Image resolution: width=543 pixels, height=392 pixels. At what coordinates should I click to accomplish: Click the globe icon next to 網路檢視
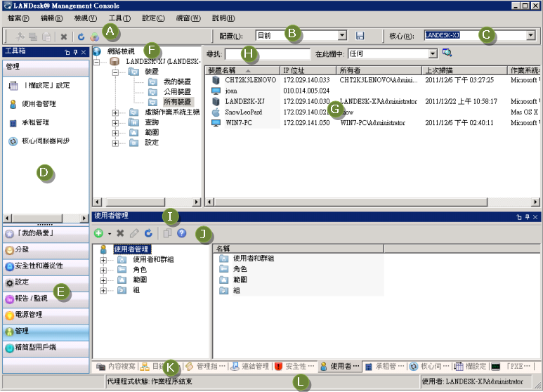pyautogui.click(x=97, y=51)
